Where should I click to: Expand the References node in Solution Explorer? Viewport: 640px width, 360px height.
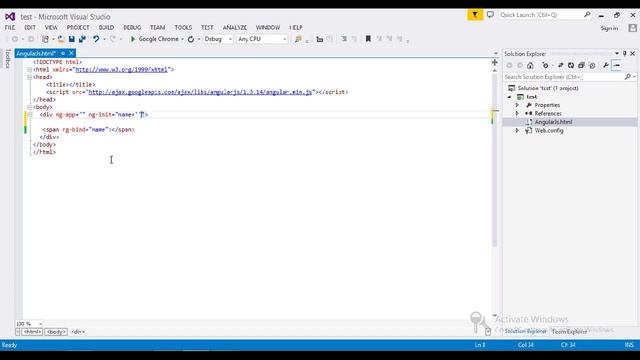(x=517, y=113)
